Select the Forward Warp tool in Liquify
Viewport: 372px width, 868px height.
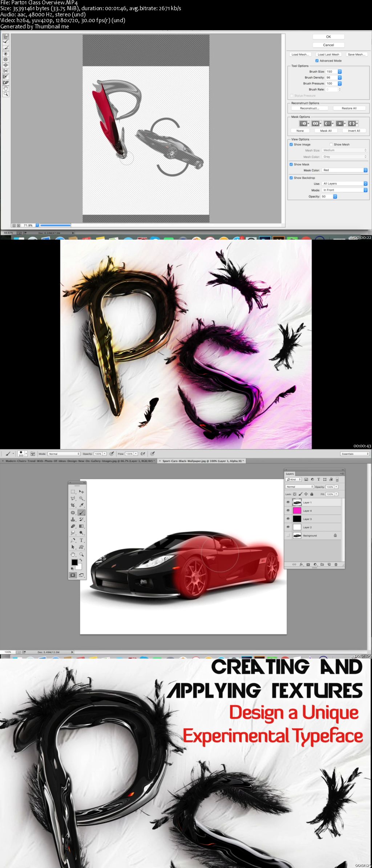click(x=6, y=36)
